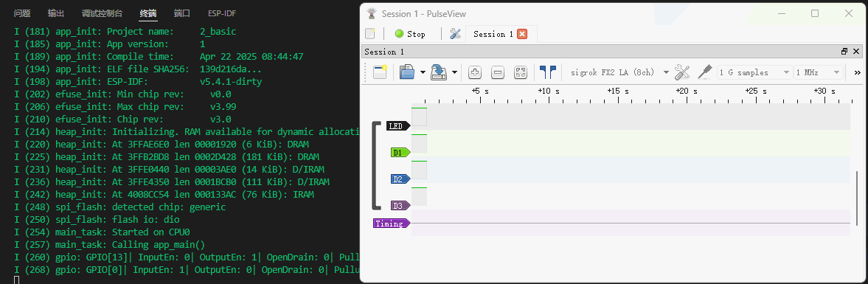The width and height of the screenshot is (868, 284).
Task: Switch to the 输出 panel tab
Action: pyautogui.click(x=55, y=13)
